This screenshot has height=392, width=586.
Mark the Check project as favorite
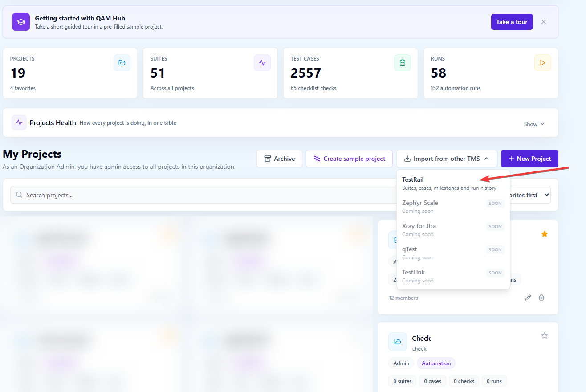coord(544,335)
